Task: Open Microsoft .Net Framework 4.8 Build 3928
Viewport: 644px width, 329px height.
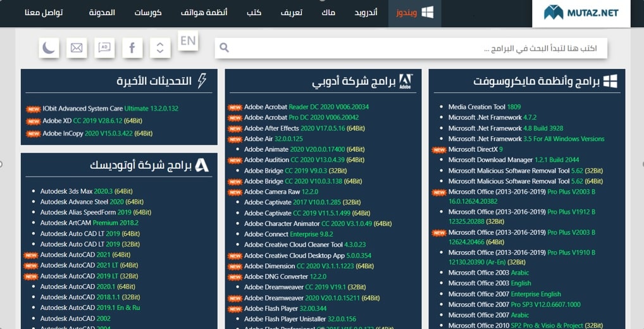Action: click(x=505, y=128)
